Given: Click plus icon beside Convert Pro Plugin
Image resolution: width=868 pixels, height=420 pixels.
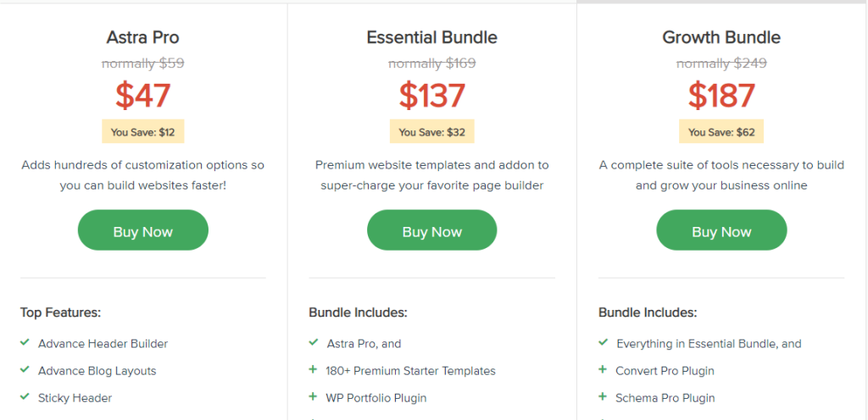Looking at the screenshot, I should click(603, 370).
